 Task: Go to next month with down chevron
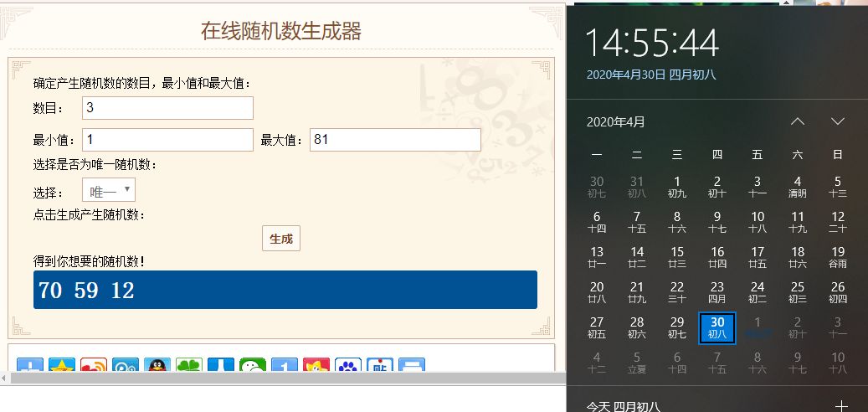click(838, 121)
